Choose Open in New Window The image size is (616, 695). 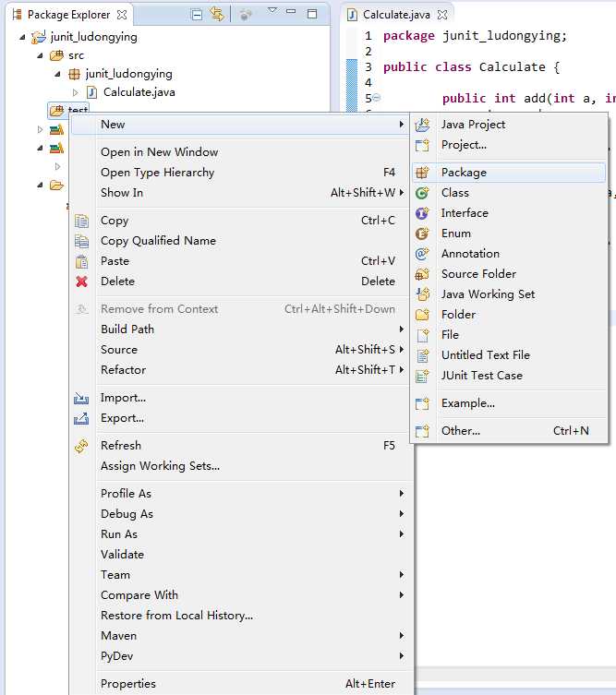coord(240,152)
